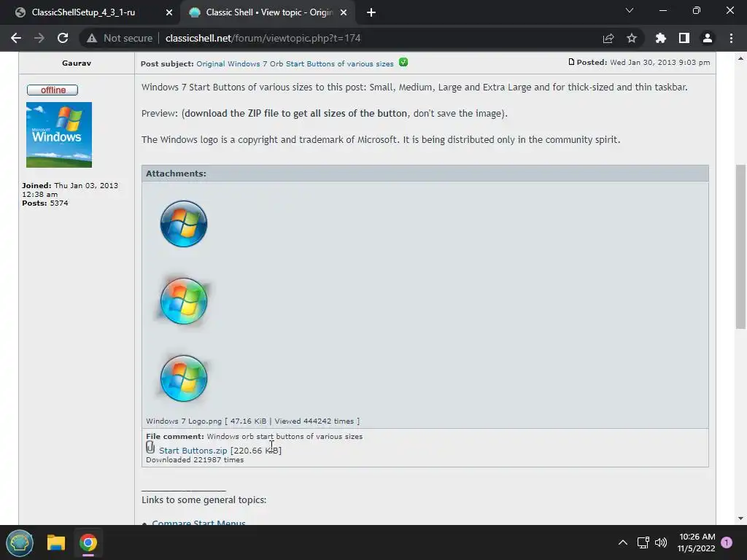Screen dimensions: 747x560
Task: Expand the tab search dropdown arrow
Action: pyautogui.click(x=630, y=10)
